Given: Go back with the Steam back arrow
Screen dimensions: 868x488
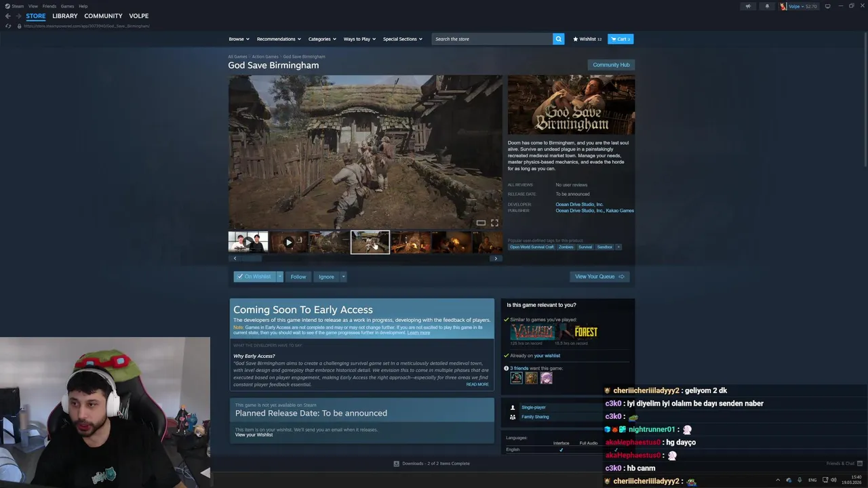Looking at the screenshot, I should click(x=8, y=16).
